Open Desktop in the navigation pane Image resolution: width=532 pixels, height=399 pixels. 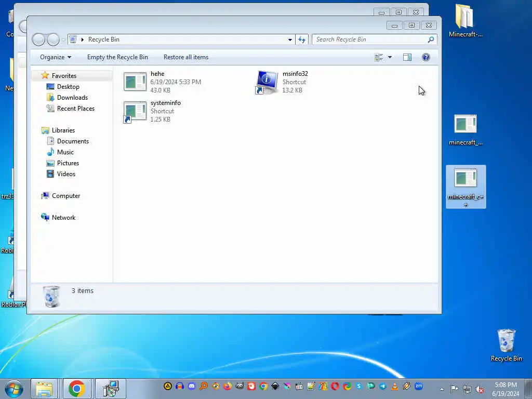tap(68, 87)
